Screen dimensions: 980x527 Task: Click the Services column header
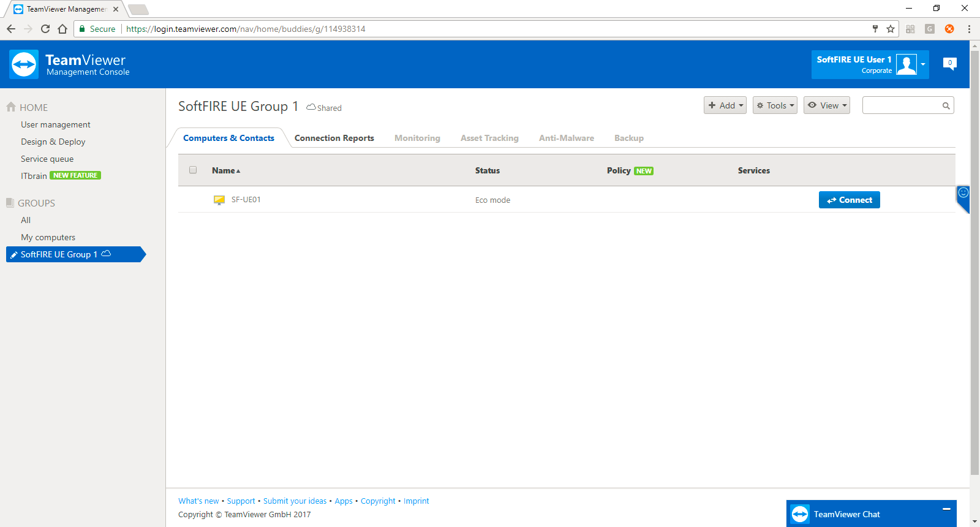tap(754, 170)
